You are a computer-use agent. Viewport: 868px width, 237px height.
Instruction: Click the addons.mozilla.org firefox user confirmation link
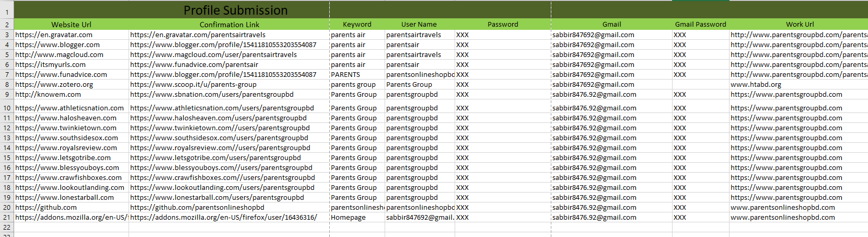(x=224, y=218)
